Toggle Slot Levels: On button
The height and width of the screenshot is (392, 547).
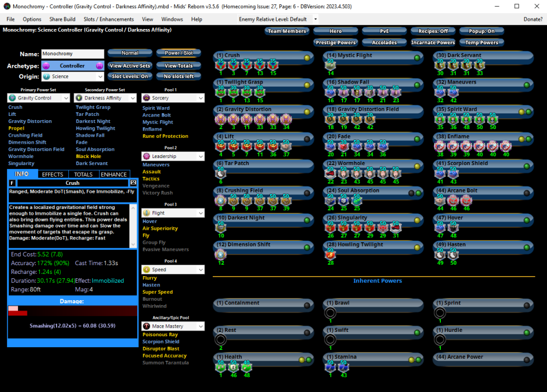(x=130, y=77)
